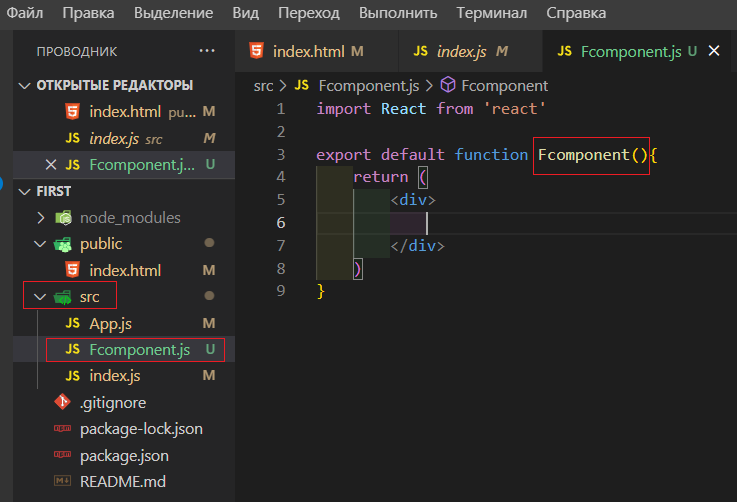Close the Fcomponent.js editor tab
This screenshot has width=737, height=502.
[x=714, y=51]
